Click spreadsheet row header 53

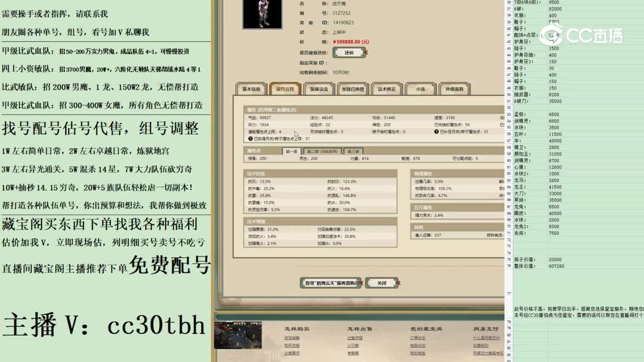coord(509,114)
